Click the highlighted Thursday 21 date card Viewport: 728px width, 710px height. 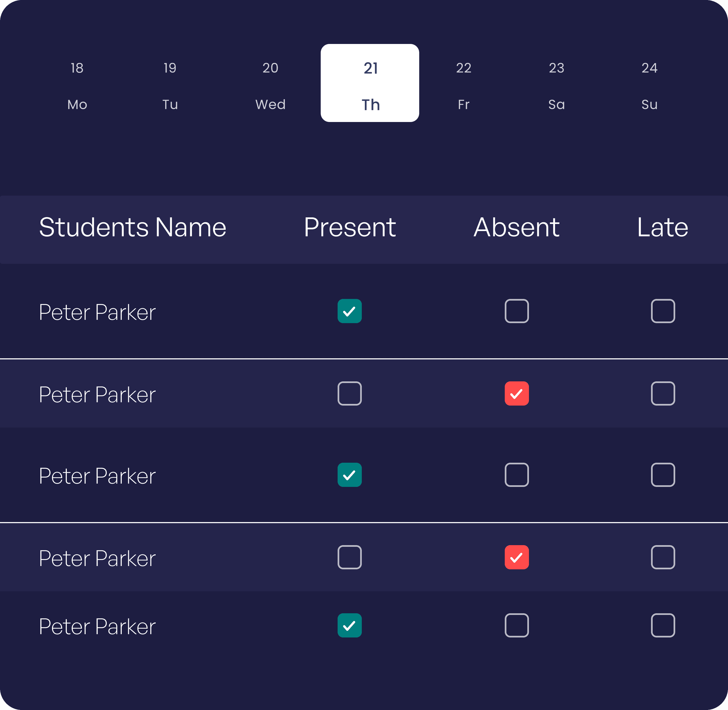pos(370,83)
